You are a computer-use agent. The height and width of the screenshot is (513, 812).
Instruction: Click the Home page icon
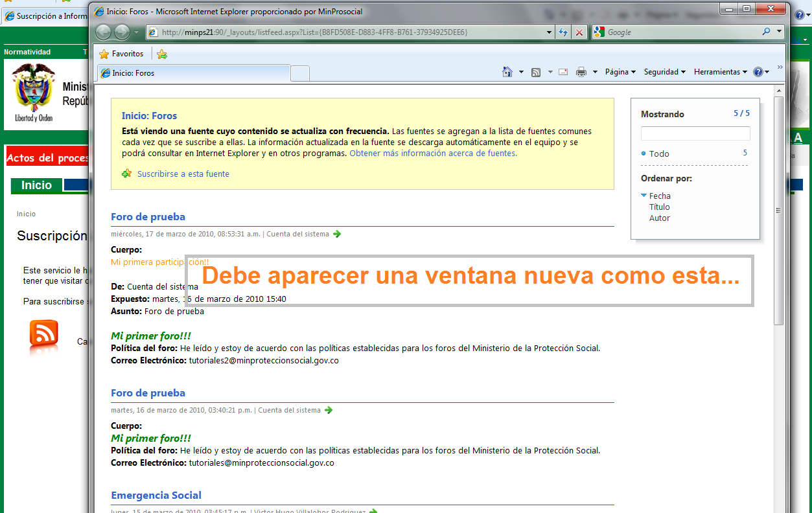pos(507,72)
